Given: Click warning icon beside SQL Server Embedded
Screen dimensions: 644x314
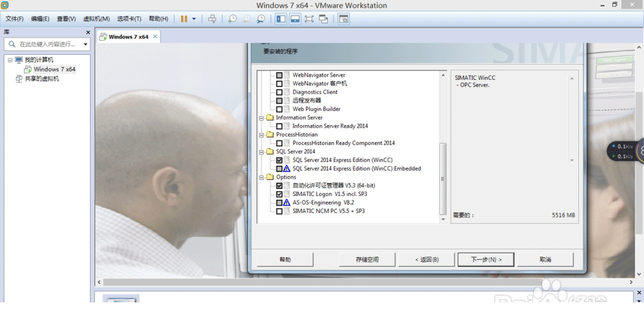Looking at the screenshot, I should 287,168.
